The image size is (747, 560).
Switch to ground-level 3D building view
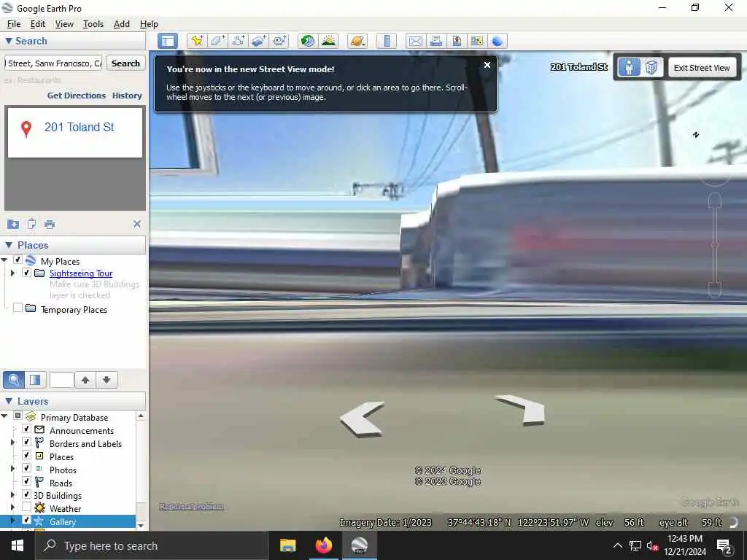pyautogui.click(x=651, y=68)
